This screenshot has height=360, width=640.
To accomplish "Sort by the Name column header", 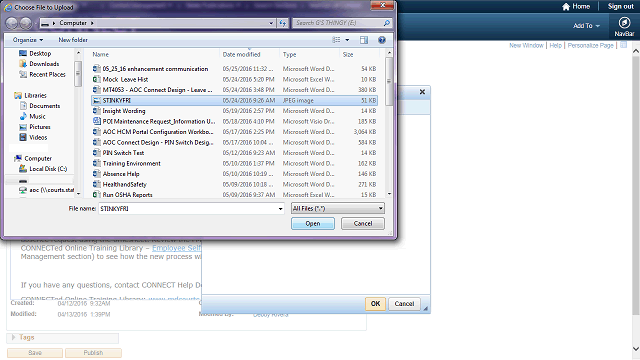I will pos(100,55).
